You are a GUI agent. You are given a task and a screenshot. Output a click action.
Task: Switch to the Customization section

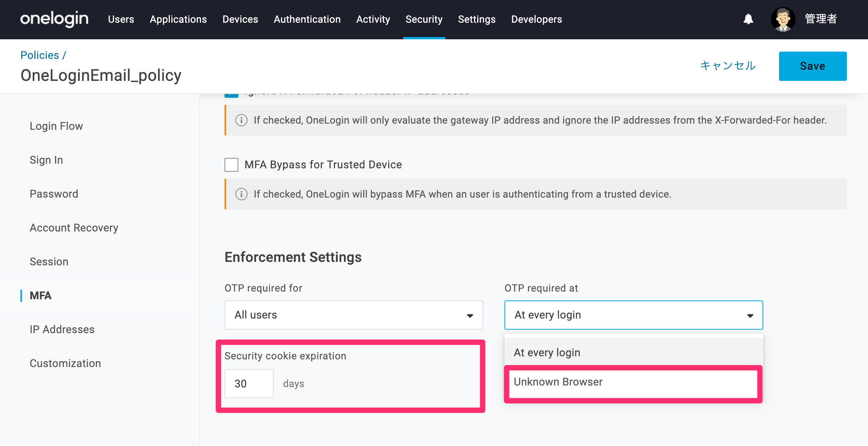(x=65, y=364)
